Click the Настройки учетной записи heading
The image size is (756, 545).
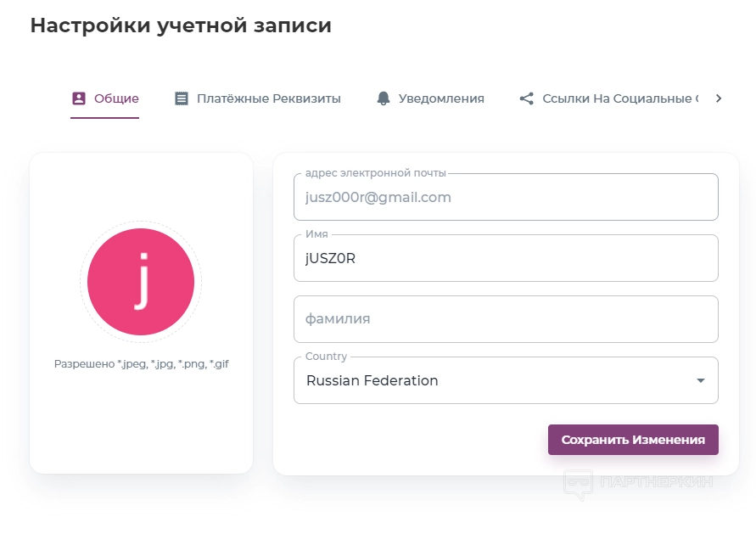tap(181, 25)
